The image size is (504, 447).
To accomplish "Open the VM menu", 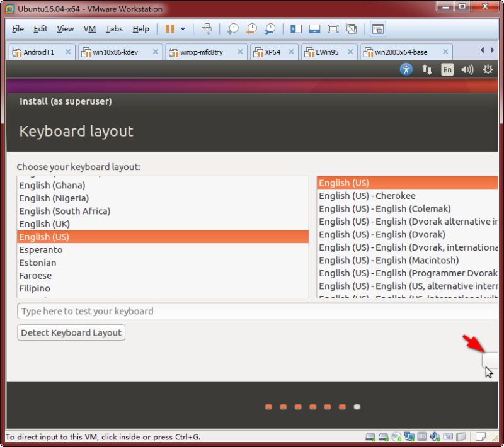I will pos(89,29).
